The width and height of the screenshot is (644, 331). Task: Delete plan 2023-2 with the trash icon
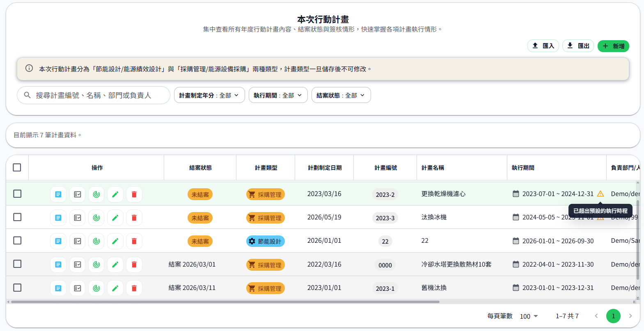point(134,194)
